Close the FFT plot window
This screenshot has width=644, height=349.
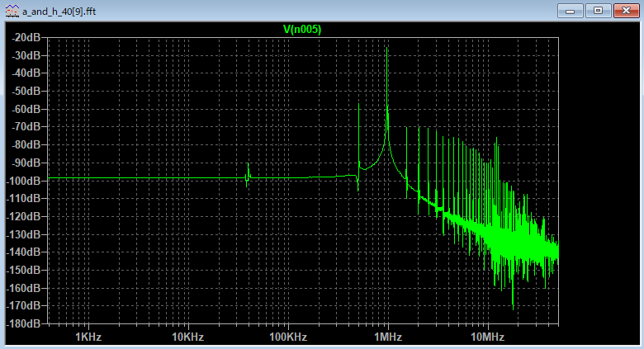(x=626, y=11)
